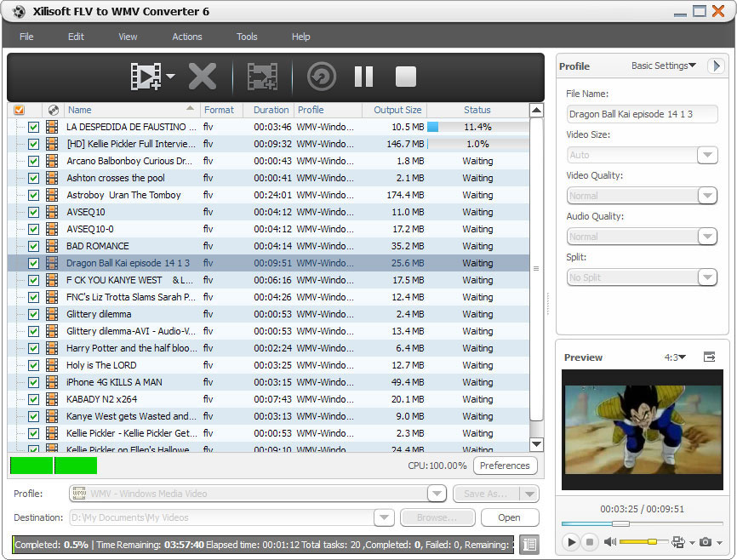Click the Remove (X) toolbar icon
Viewport: 737px width, 560px height.
203,77
